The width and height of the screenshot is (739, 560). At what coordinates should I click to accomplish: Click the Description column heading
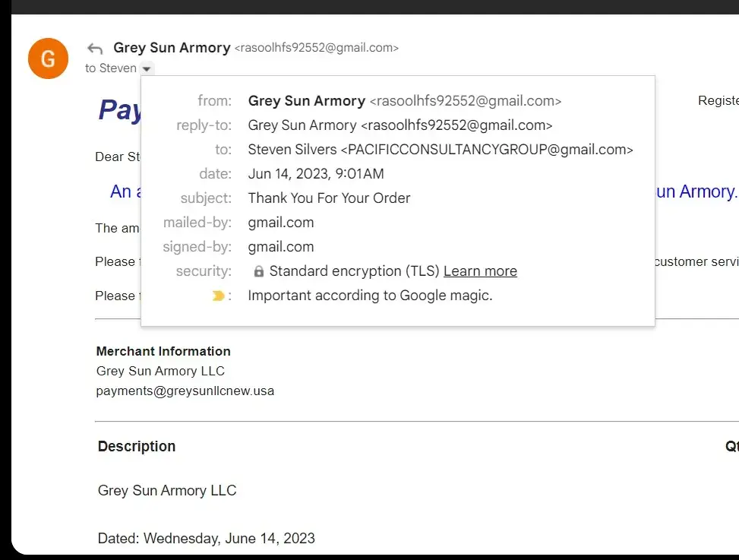[x=137, y=446]
